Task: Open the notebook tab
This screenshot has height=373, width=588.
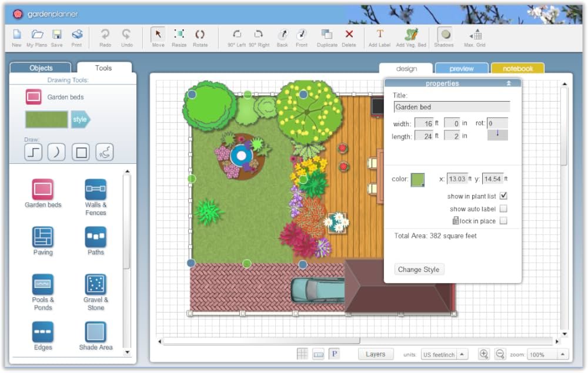Action: [x=517, y=68]
